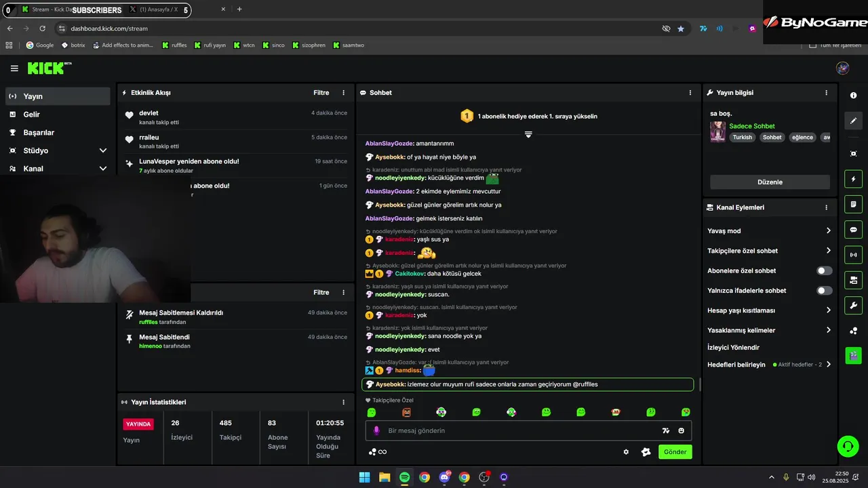Click the user avatar at top right
This screenshot has height=488, width=868.
[x=843, y=68]
